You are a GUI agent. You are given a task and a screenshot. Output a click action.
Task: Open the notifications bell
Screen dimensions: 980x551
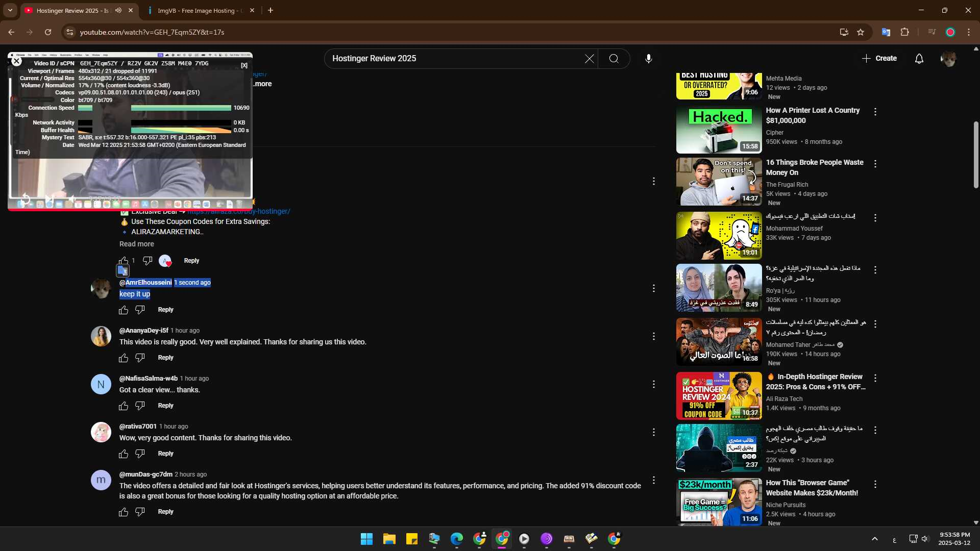pyautogui.click(x=919, y=59)
